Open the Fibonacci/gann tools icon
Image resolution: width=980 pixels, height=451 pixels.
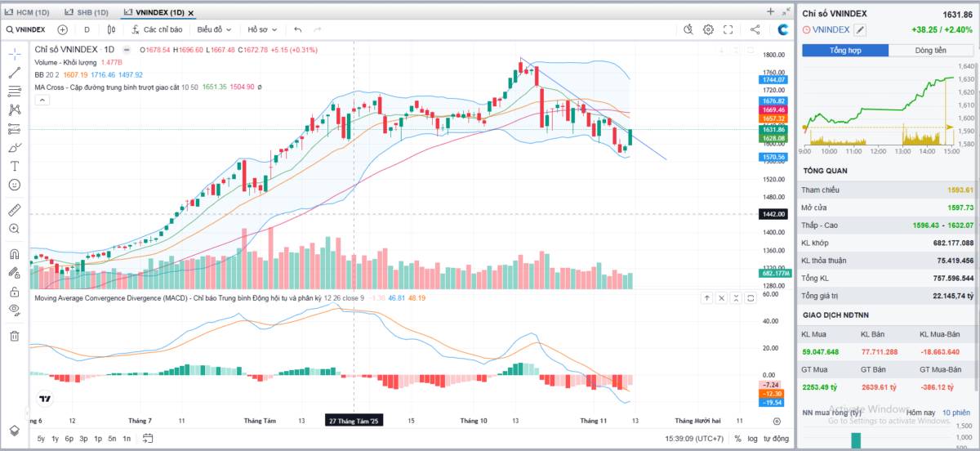(14, 91)
